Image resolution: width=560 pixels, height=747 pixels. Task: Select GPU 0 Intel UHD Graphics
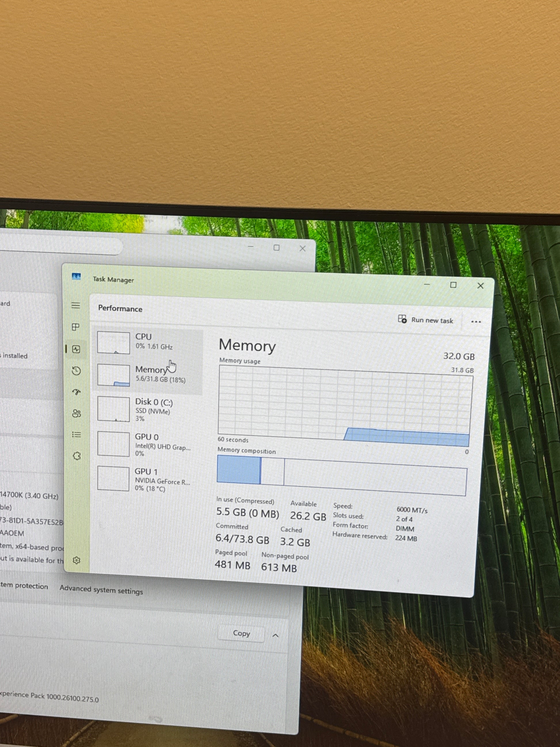click(x=148, y=444)
